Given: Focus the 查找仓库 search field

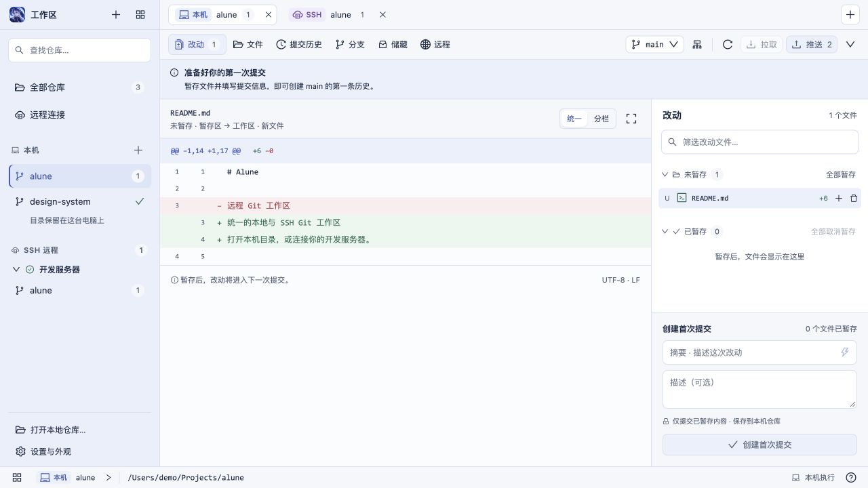Looking at the screenshot, I should click(79, 50).
